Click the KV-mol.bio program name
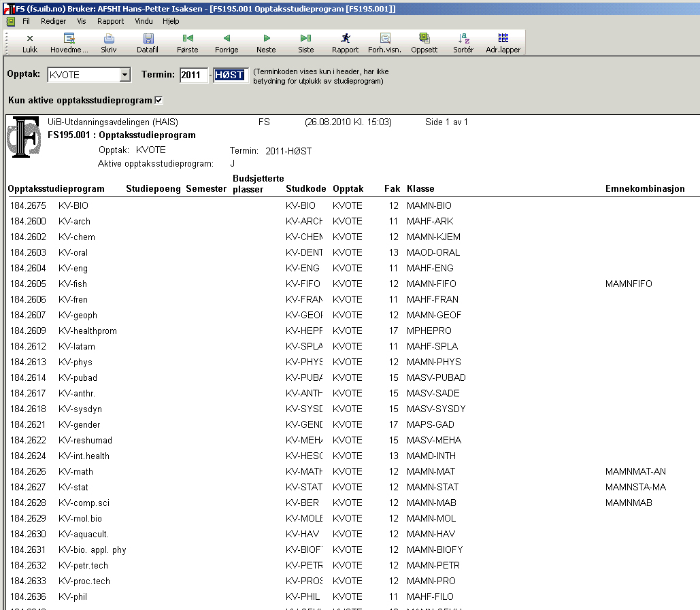700x610 pixels. [80, 518]
